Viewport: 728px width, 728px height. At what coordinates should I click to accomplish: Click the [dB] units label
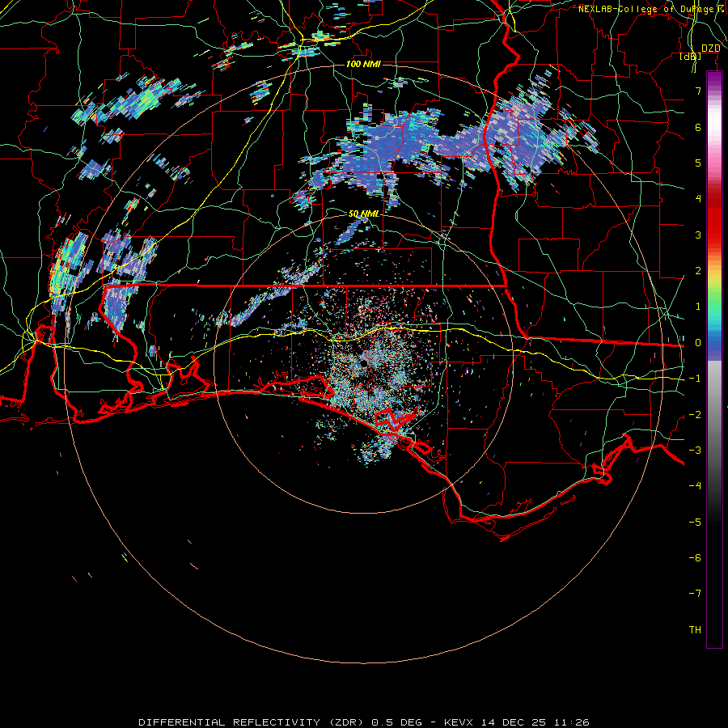(x=691, y=56)
